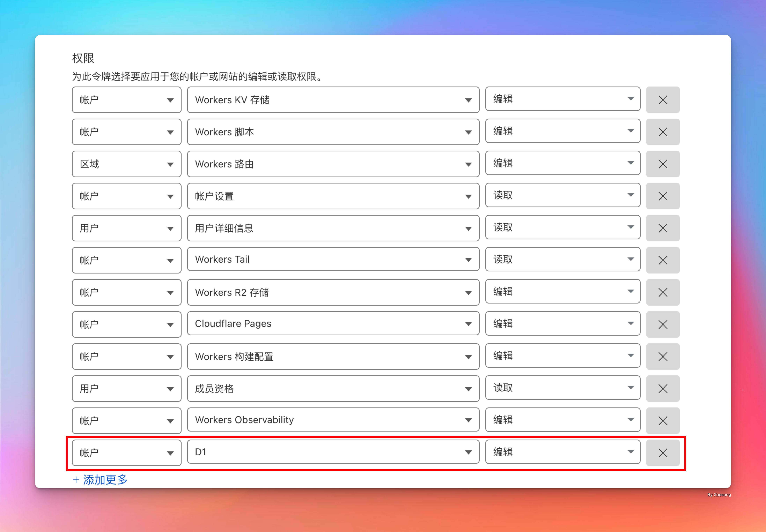The image size is (766, 532).
Task: Open the Workers Tail permission dropdown
Action: point(333,259)
